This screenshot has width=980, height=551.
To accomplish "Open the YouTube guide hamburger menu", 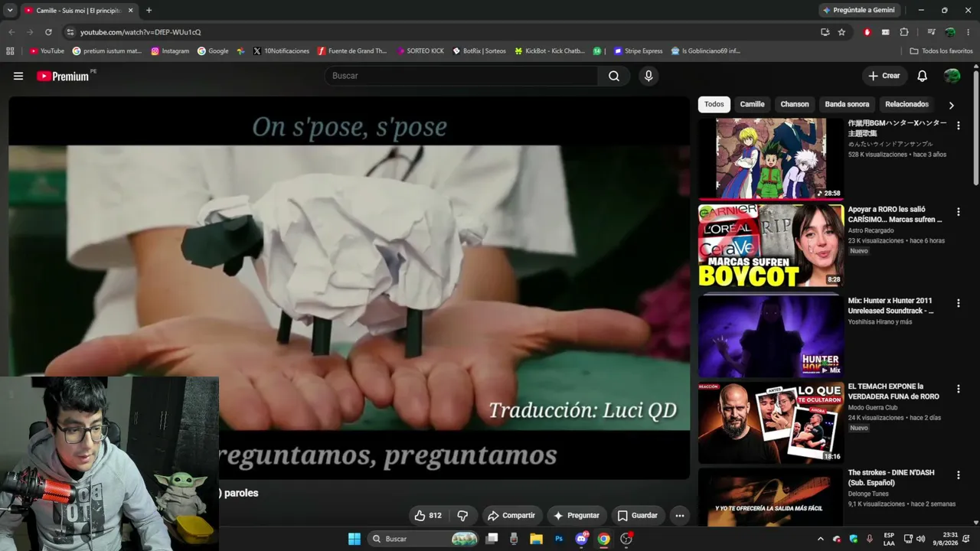I will point(18,76).
